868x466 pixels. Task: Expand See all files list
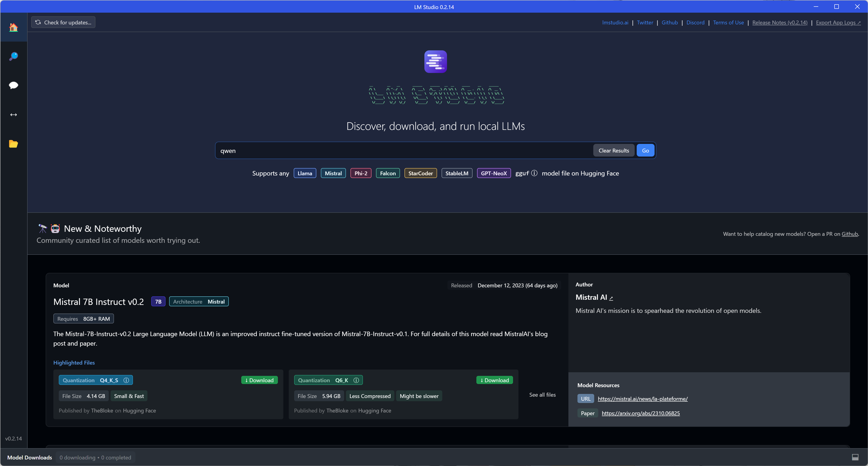[x=542, y=395]
